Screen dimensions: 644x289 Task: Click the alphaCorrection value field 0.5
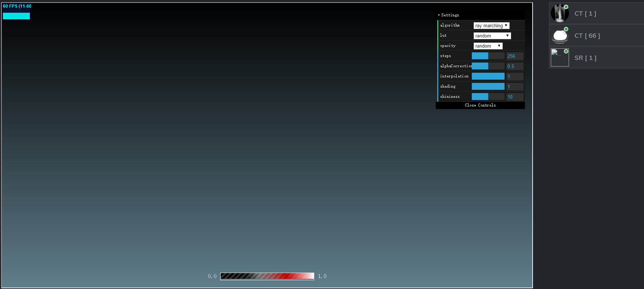pos(515,66)
